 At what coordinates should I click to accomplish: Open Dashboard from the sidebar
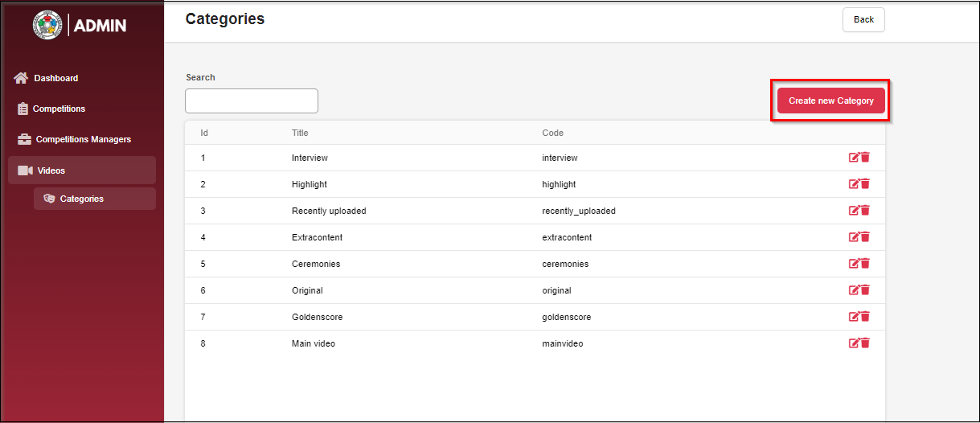click(x=55, y=78)
